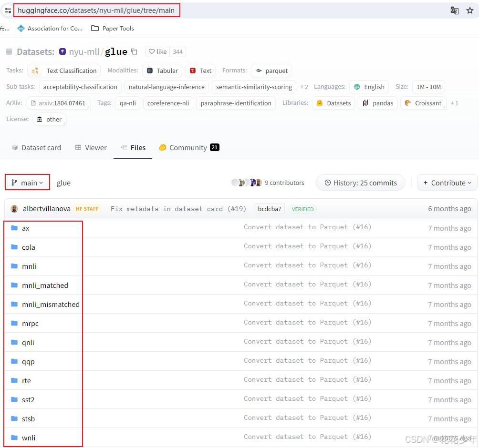Click the site info icon beside URL
The image size is (479, 448).
click(x=8, y=10)
